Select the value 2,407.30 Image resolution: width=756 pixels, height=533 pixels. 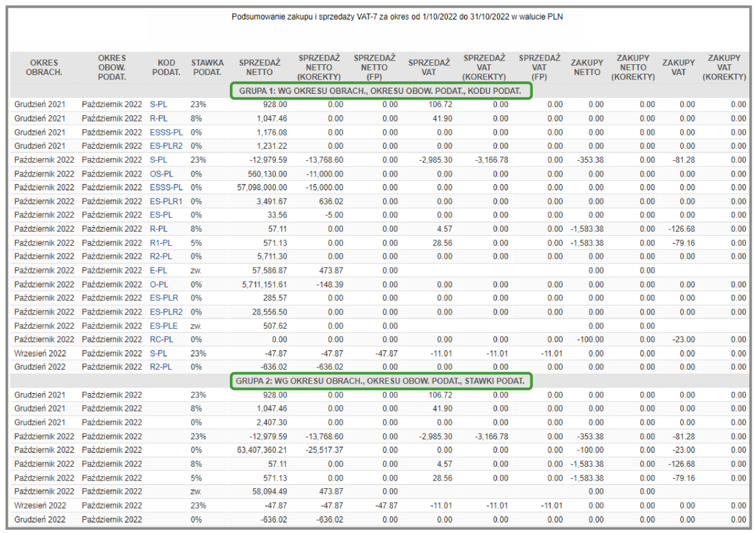(272, 423)
